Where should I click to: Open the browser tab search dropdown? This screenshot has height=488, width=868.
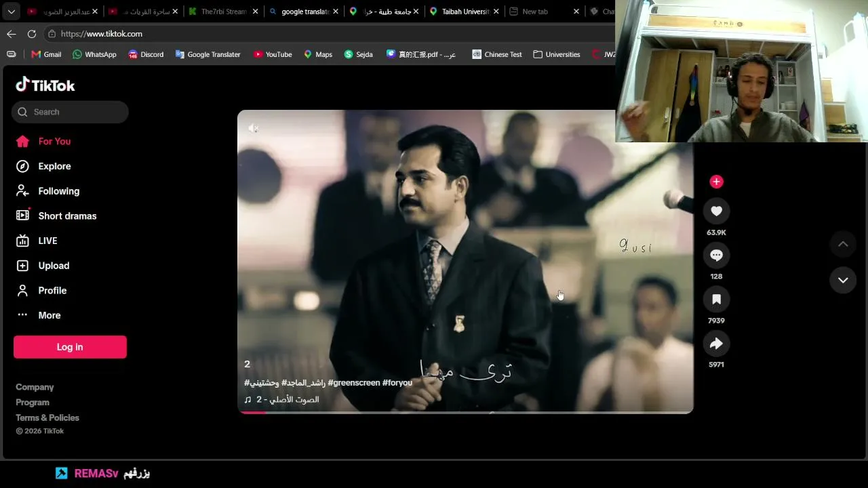tap(12, 12)
